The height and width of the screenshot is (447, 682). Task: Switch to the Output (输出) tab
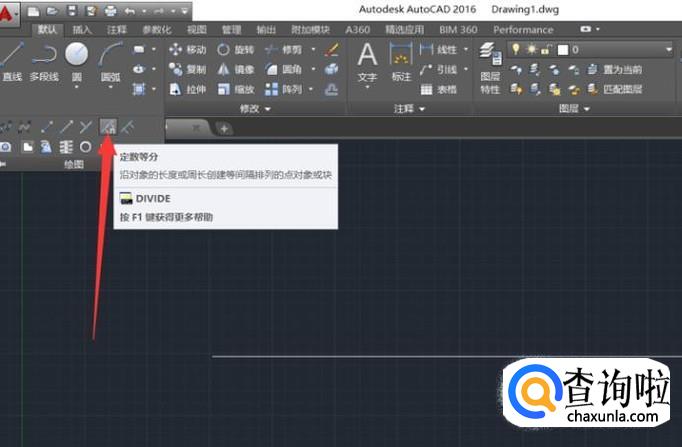[x=266, y=30]
